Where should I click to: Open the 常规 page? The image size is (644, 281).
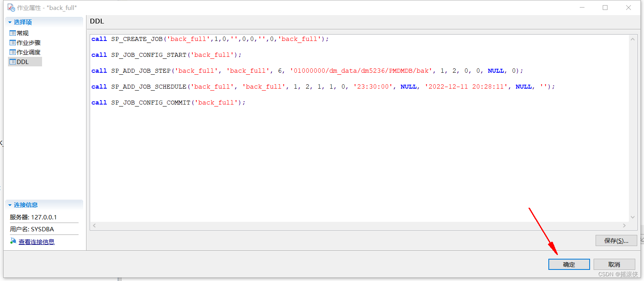pyautogui.click(x=23, y=33)
